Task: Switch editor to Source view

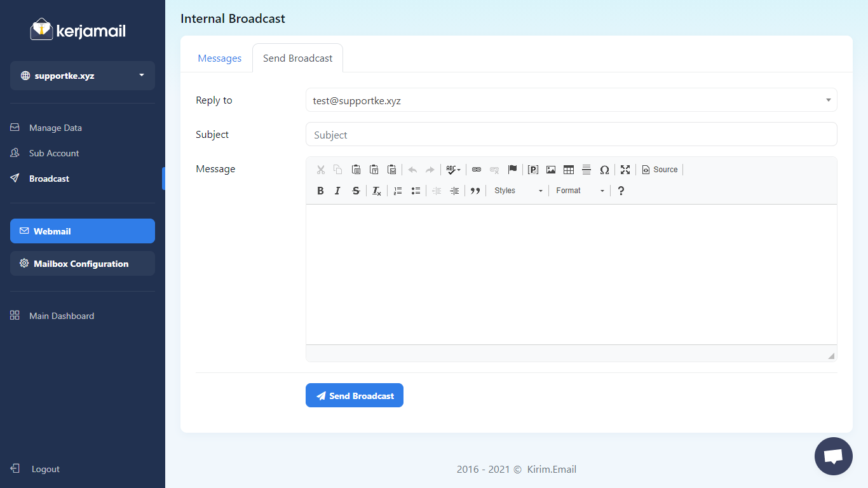Action: point(660,170)
